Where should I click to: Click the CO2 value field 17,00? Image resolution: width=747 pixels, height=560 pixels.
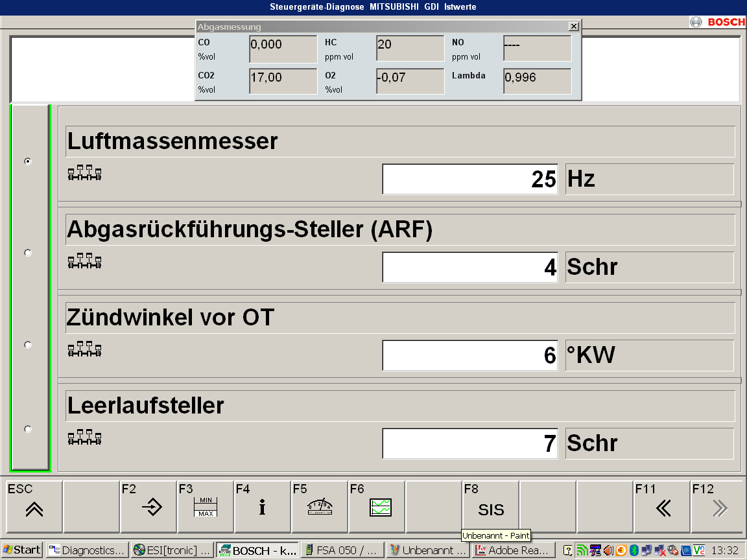coord(283,82)
